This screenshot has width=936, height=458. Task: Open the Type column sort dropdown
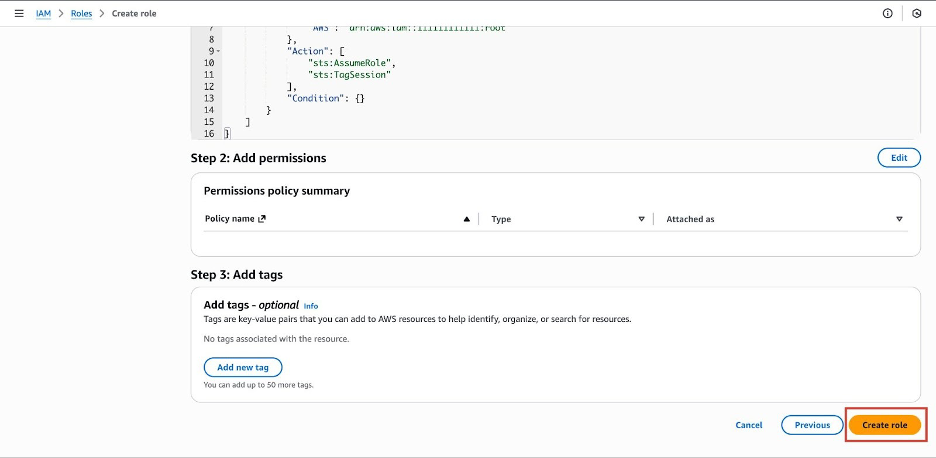(641, 219)
